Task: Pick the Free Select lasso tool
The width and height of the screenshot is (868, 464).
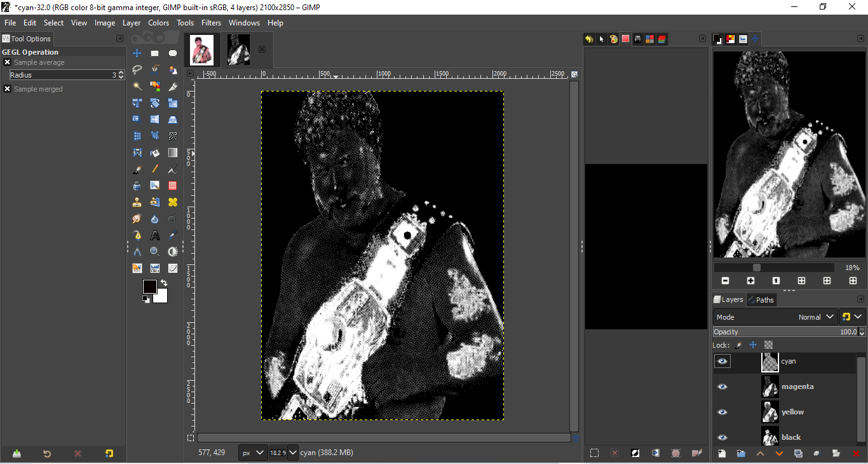Action: click(137, 70)
